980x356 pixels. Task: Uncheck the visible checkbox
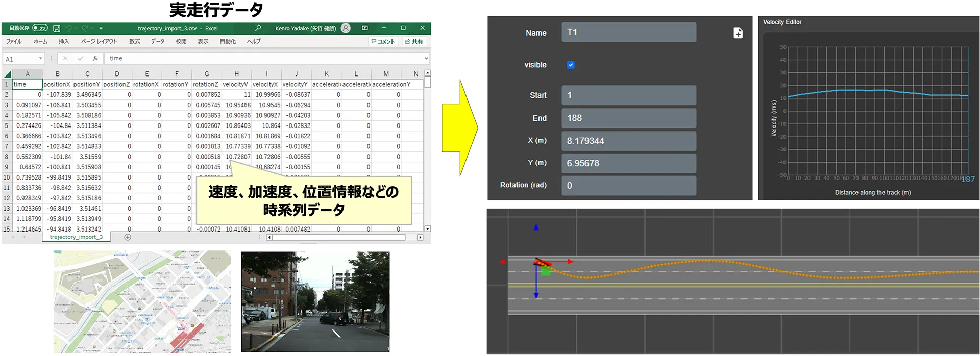(x=571, y=65)
